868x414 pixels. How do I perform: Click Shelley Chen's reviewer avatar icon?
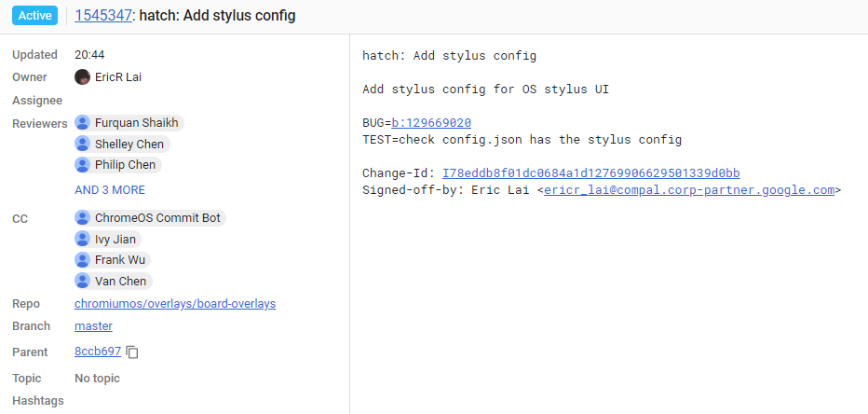click(83, 145)
